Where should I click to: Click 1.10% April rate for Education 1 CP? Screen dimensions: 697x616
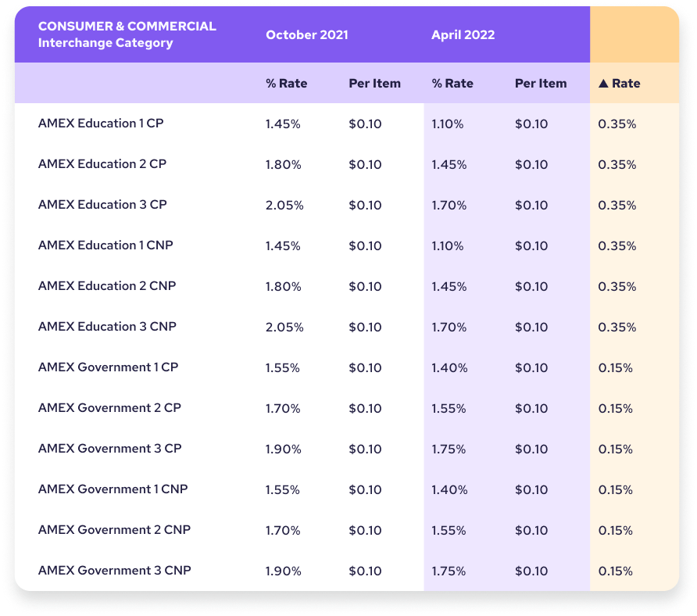[x=447, y=124]
